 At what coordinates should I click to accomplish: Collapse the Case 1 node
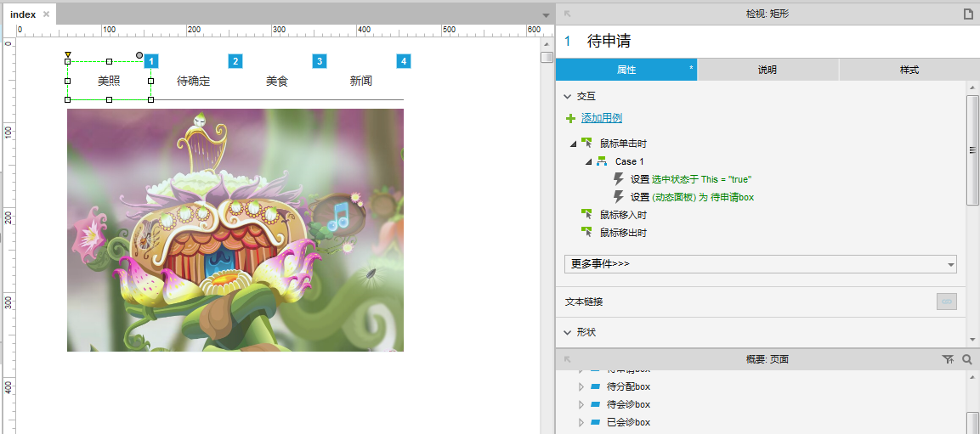coord(588,161)
